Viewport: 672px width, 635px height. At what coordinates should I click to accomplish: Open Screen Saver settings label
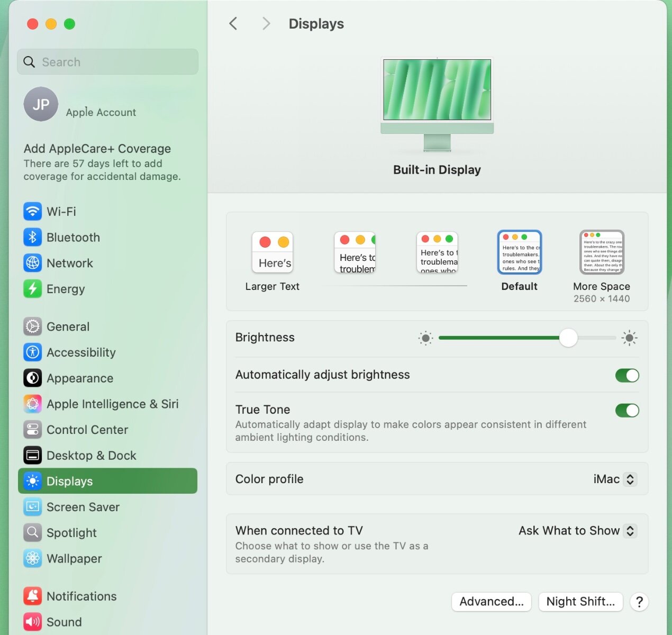[x=83, y=507]
